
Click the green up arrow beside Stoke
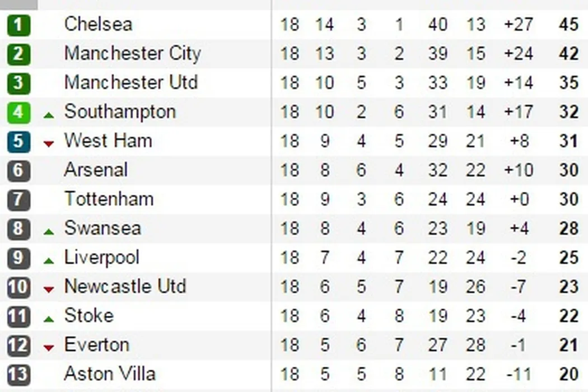49,319
